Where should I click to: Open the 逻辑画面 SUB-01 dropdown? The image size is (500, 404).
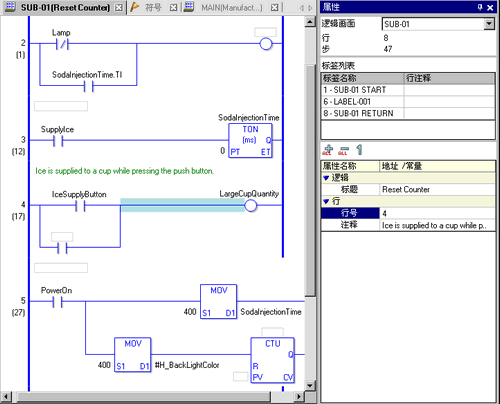(489, 24)
